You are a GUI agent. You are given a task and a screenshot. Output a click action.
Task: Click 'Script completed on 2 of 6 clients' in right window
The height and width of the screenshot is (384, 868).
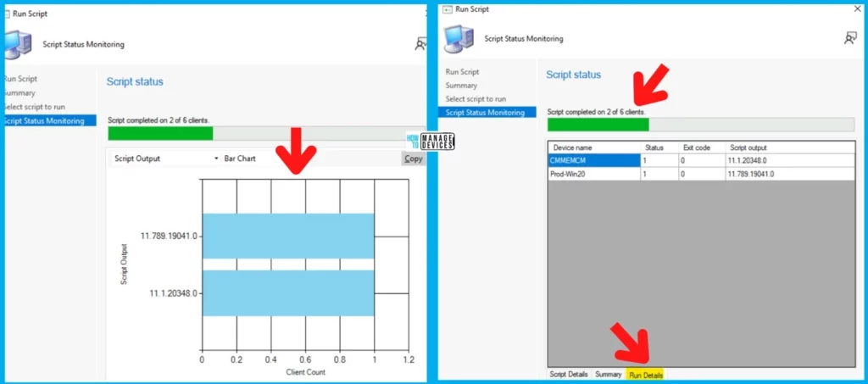(x=596, y=112)
